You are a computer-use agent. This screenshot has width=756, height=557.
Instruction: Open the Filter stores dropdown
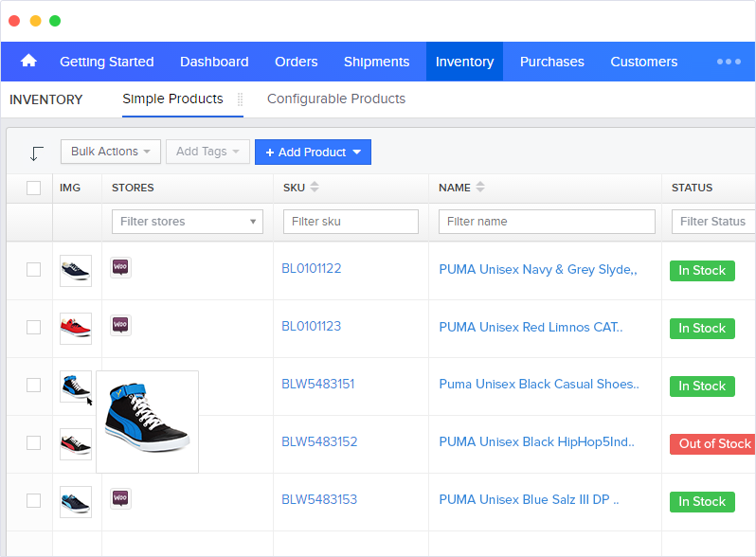188,222
